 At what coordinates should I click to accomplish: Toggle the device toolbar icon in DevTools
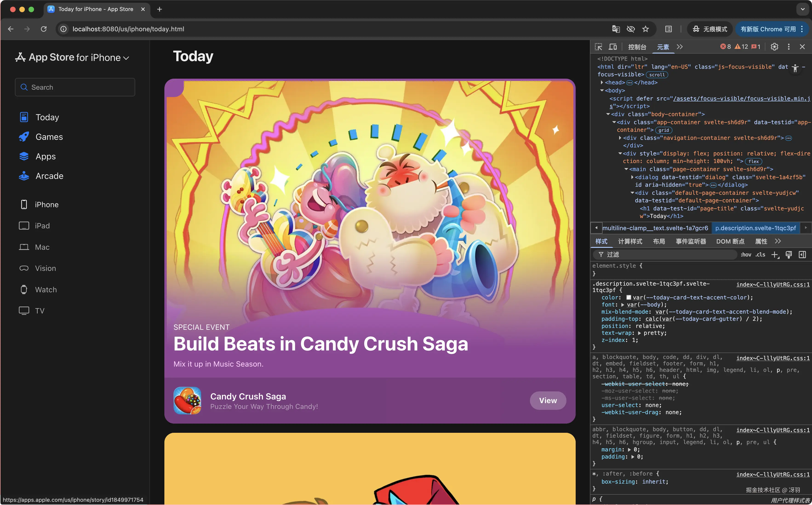pyautogui.click(x=613, y=47)
